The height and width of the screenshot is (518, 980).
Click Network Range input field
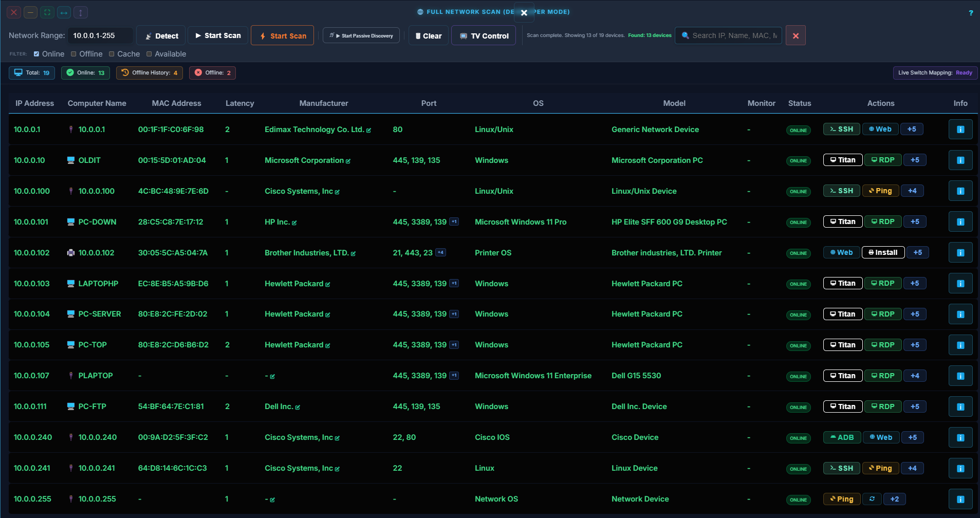[101, 35]
